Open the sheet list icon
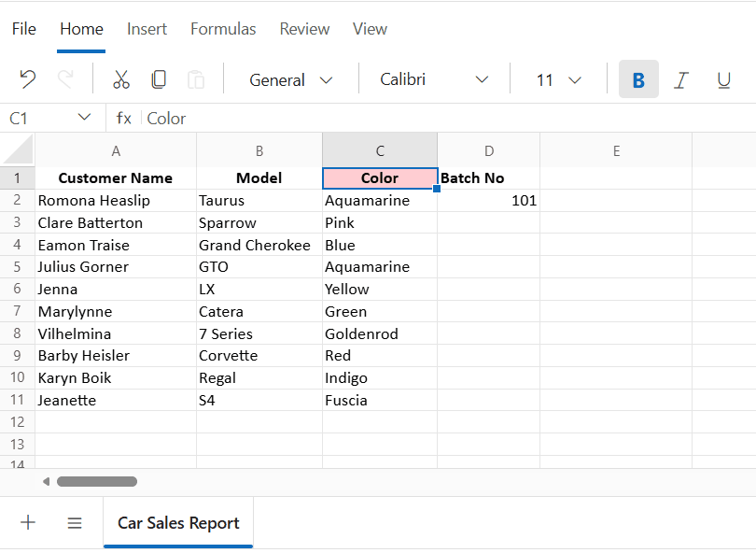The width and height of the screenshot is (756, 553). (x=74, y=522)
